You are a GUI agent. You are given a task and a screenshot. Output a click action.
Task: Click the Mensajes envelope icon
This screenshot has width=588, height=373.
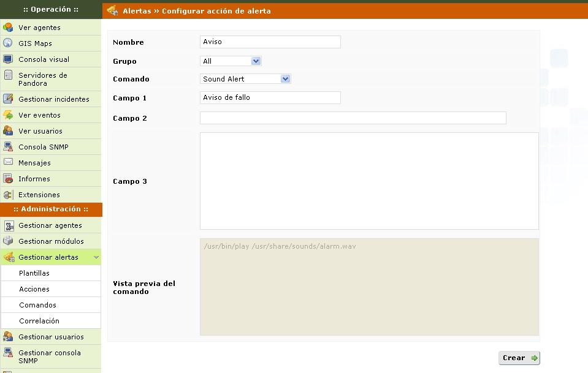pos(8,162)
